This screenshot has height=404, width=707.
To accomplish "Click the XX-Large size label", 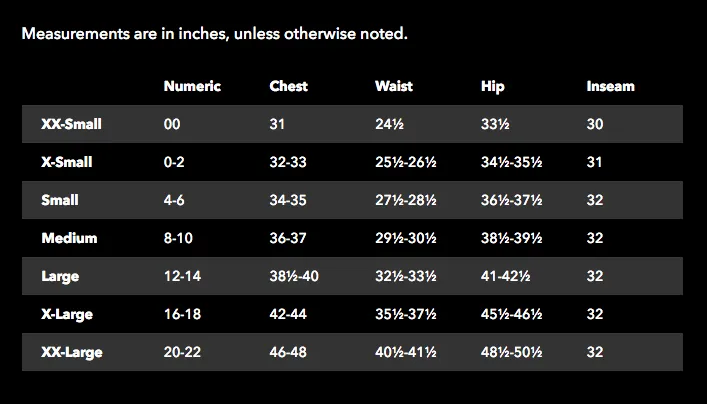I will (72, 352).
